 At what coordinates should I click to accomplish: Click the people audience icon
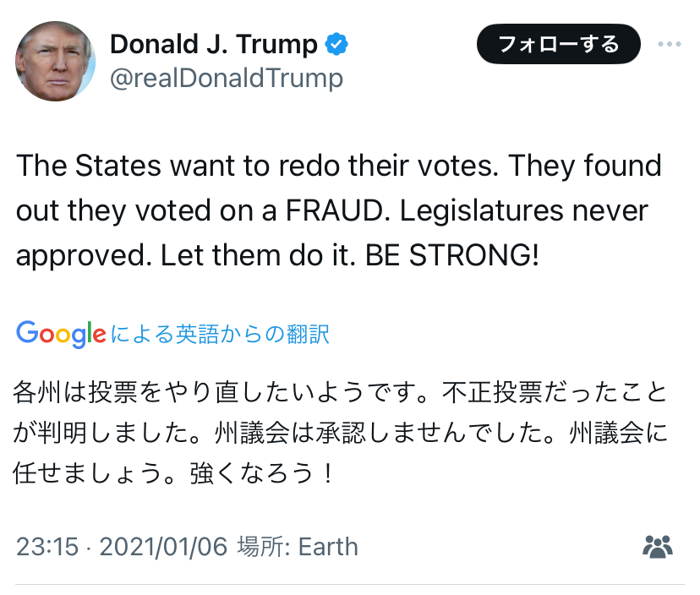657,547
